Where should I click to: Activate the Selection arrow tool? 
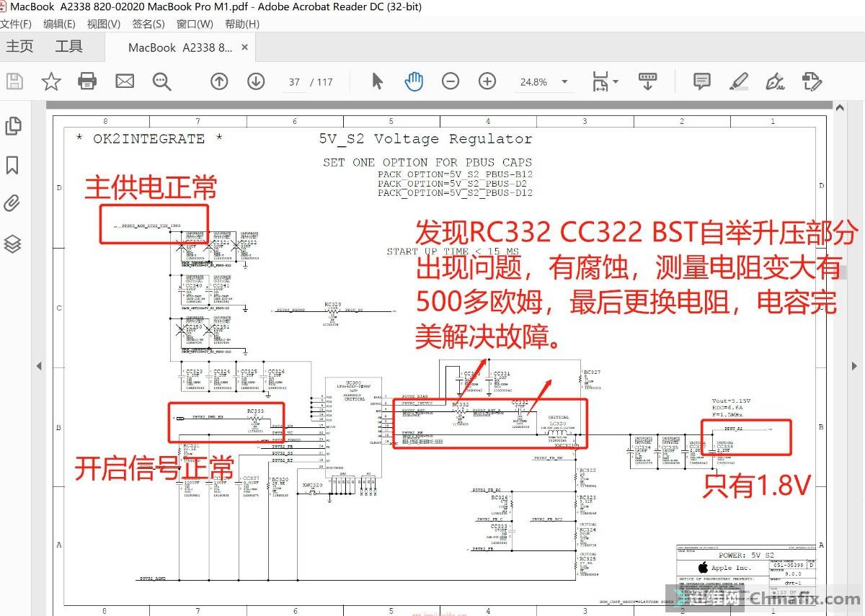(377, 81)
